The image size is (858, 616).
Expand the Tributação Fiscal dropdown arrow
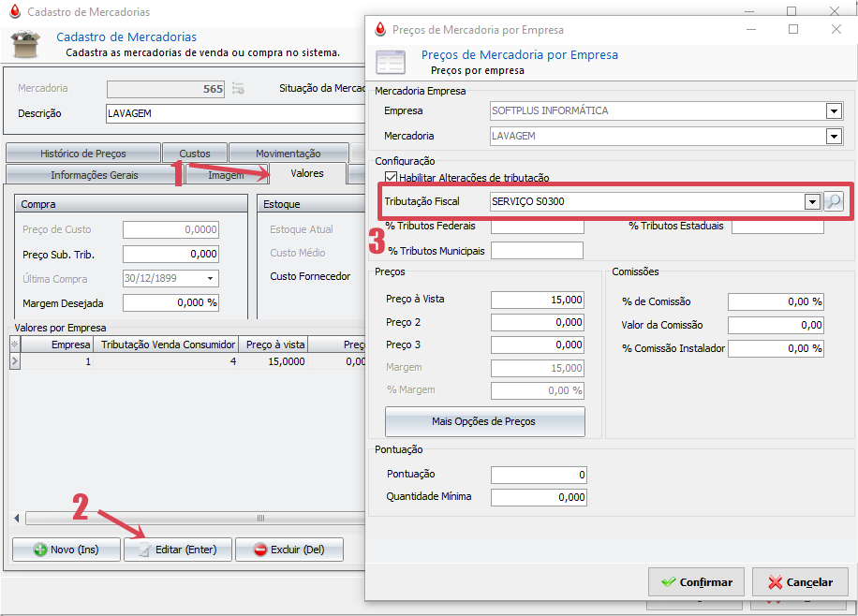pyautogui.click(x=813, y=202)
